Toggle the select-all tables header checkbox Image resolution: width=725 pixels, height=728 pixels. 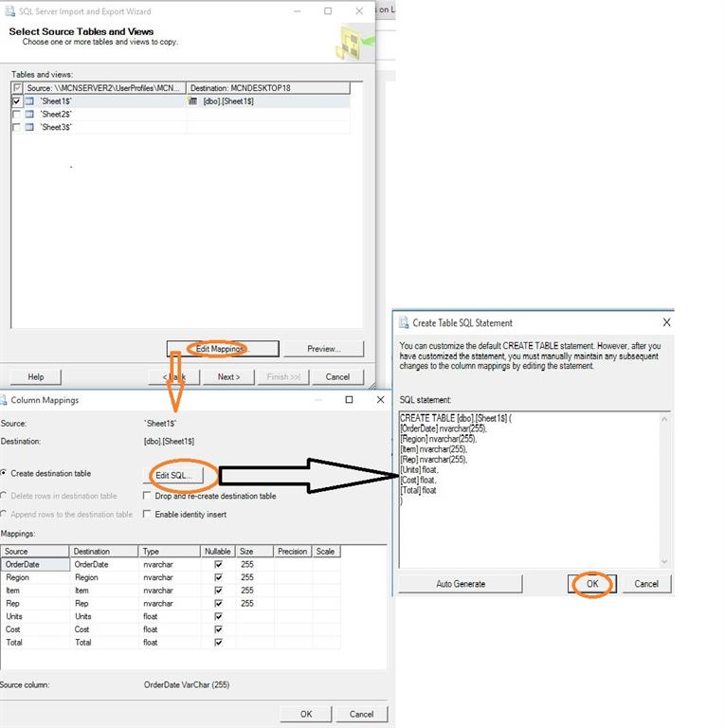17,88
